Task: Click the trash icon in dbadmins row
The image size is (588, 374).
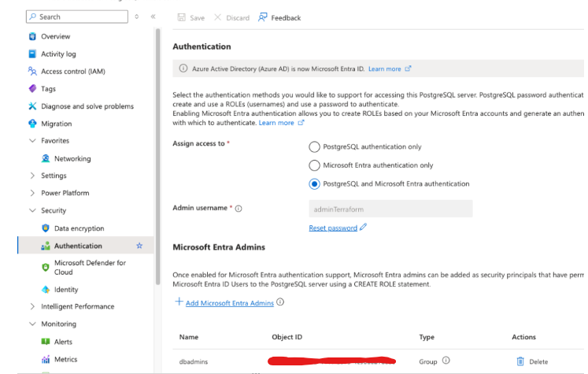Action: (x=520, y=361)
